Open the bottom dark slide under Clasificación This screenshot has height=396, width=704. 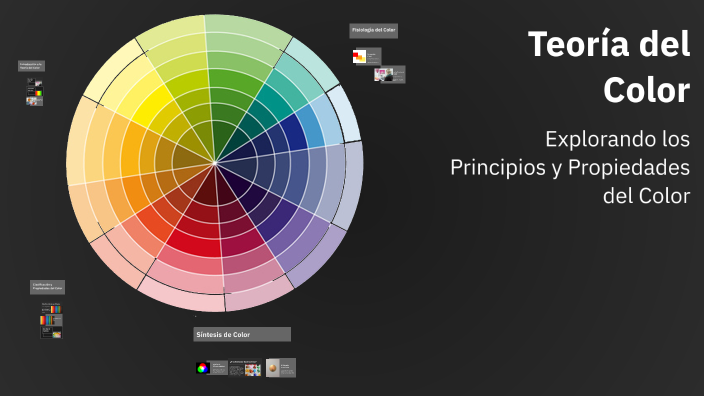point(51,332)
